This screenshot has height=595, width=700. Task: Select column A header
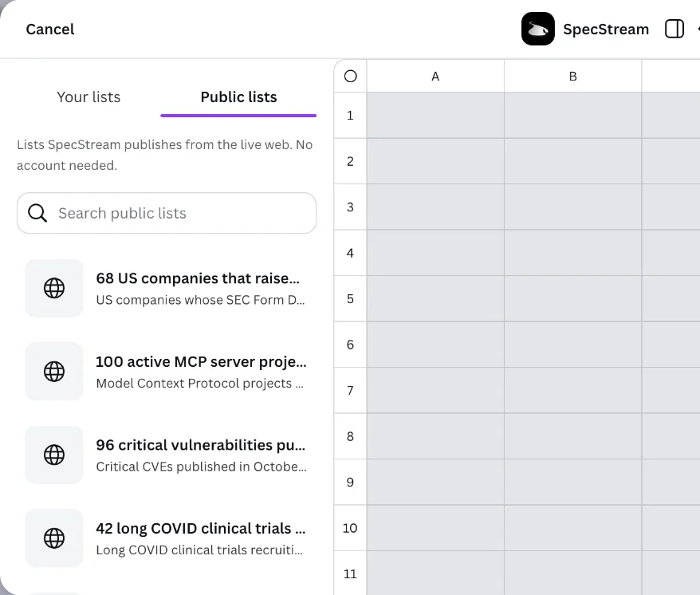pos(435,77)
